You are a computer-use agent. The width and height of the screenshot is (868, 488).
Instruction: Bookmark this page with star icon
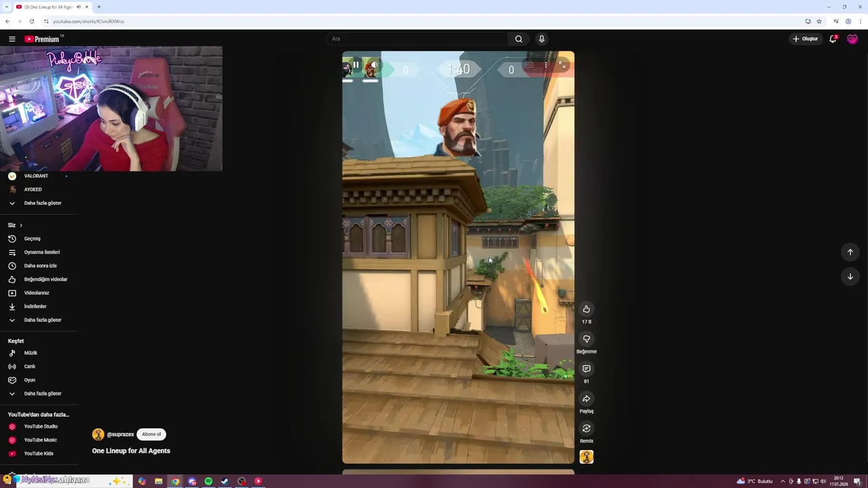point(819,21)
